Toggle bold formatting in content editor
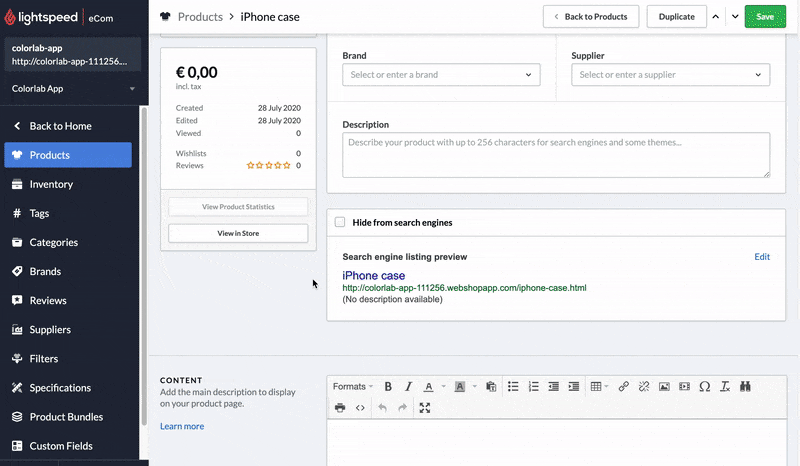 pyautogui.click(x=388, y=386)
